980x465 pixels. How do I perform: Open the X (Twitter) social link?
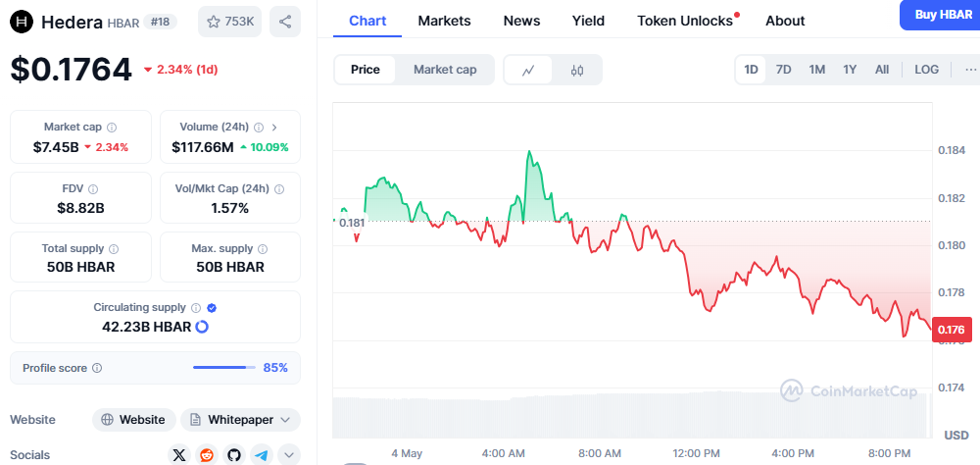[178, 454]
